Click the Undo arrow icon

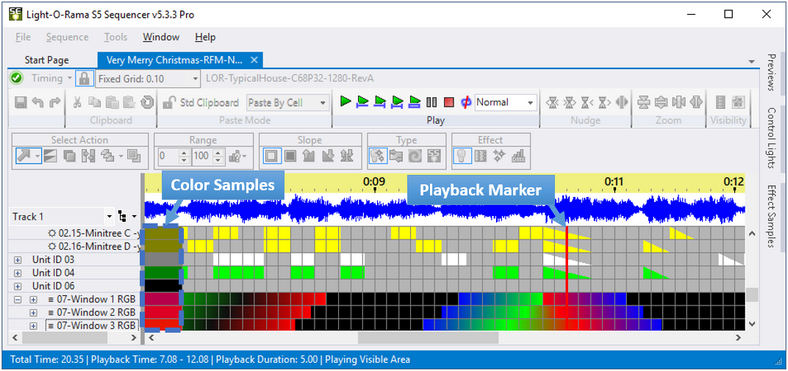click(38, 103)
